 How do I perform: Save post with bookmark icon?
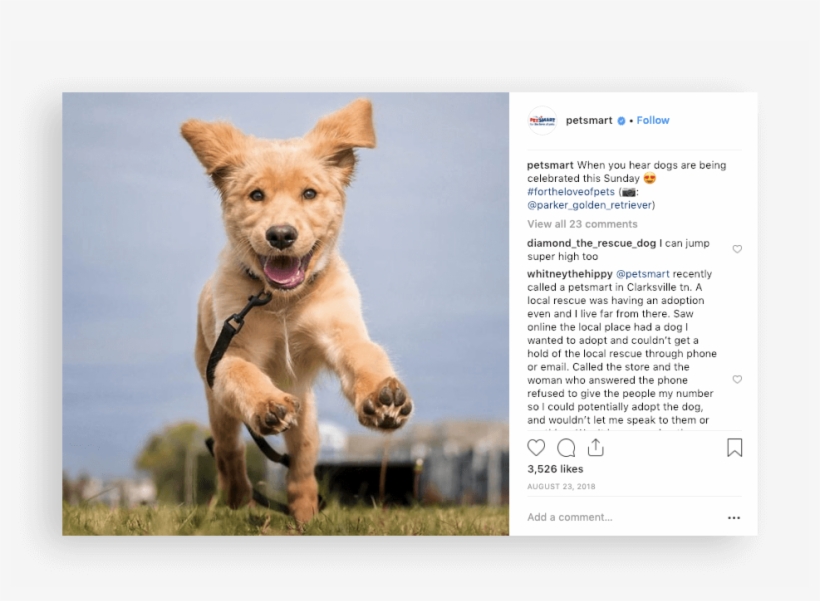coord(734,448)
